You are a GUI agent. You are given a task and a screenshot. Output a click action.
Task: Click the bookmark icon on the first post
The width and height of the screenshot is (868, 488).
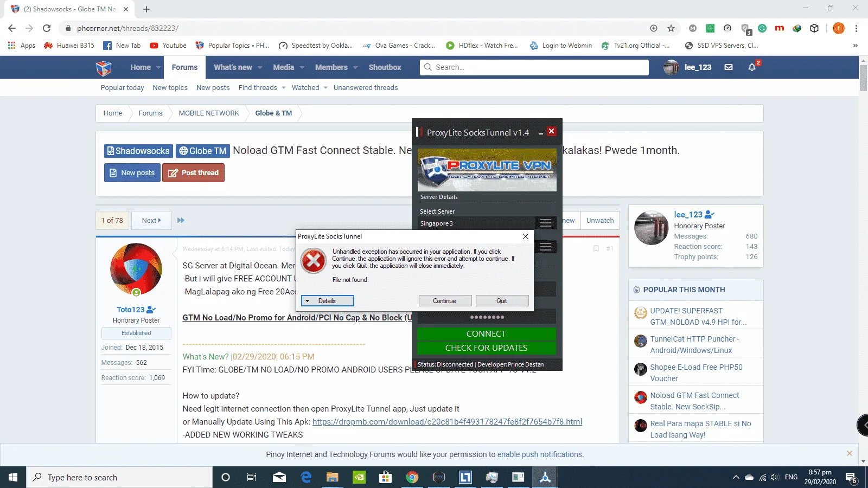596,248
